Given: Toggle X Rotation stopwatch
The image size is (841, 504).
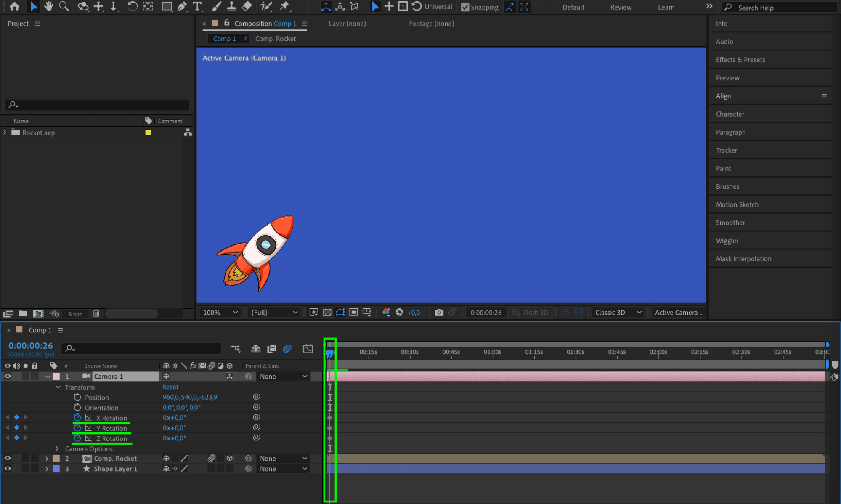Looking at the screenshot, I should 77,418.
